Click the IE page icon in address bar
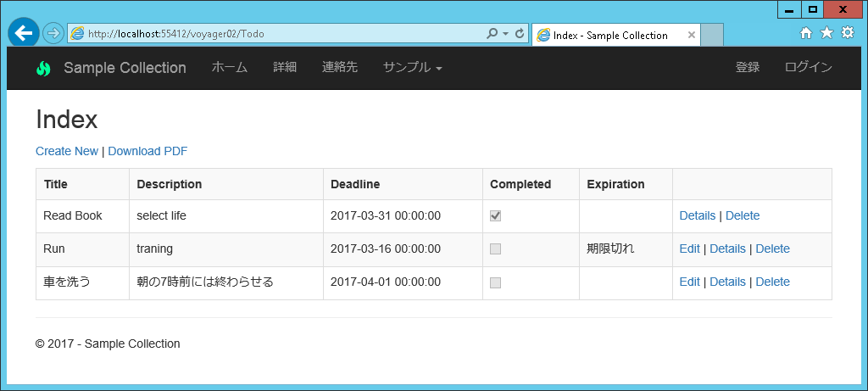The height and width of the screenshot is (391, 868). coord(78,34)
